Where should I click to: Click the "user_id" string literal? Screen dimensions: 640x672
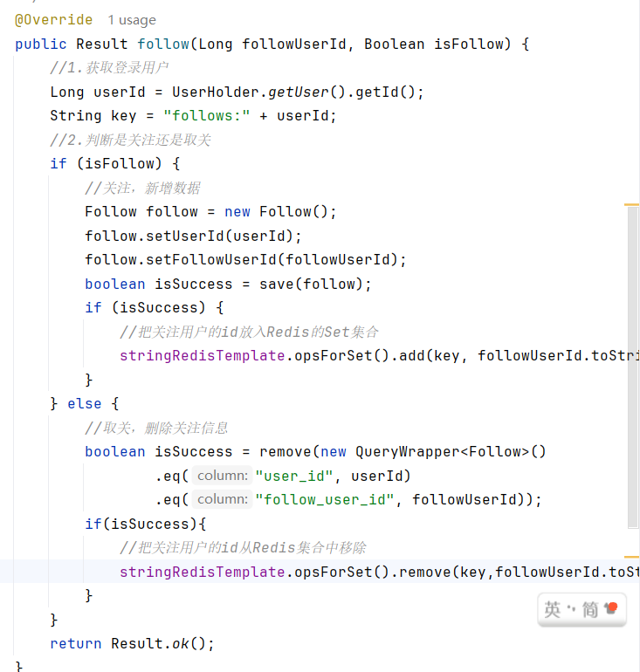294,476
